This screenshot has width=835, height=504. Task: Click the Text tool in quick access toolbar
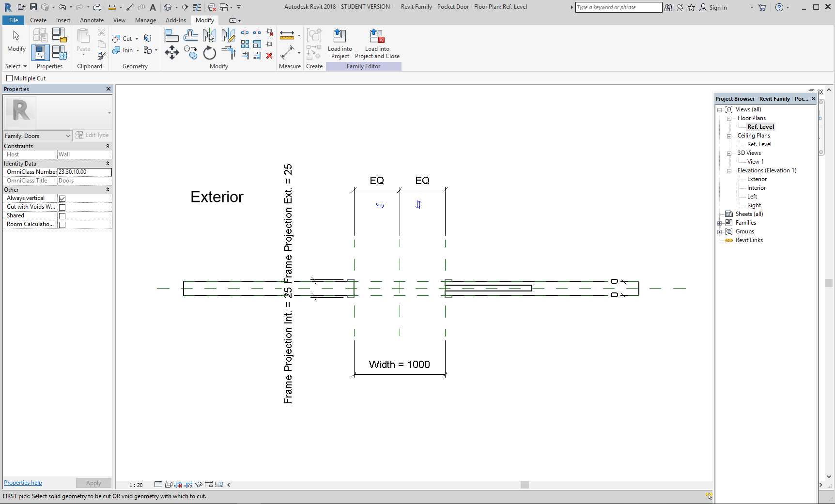(153, 7)
